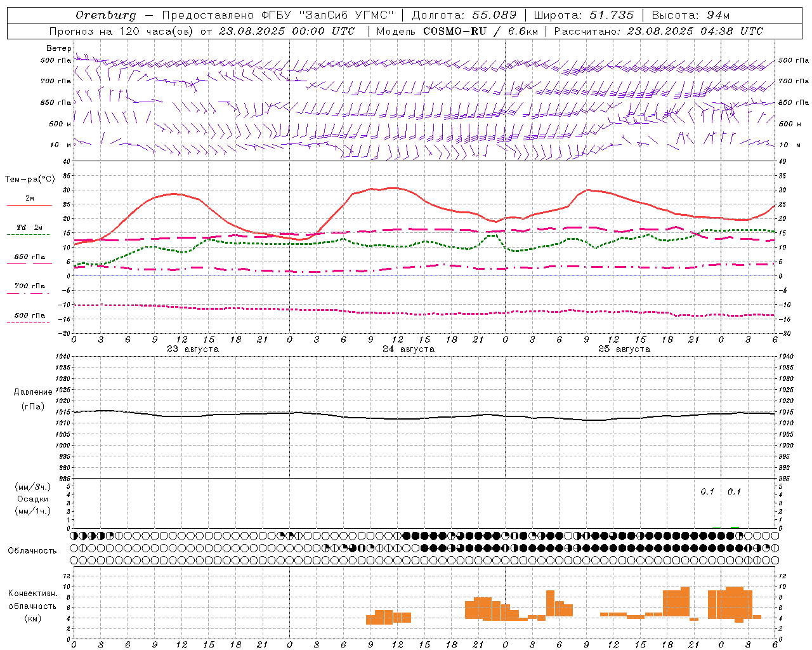Click the '23 августа' date label

[x=192, y=349]
